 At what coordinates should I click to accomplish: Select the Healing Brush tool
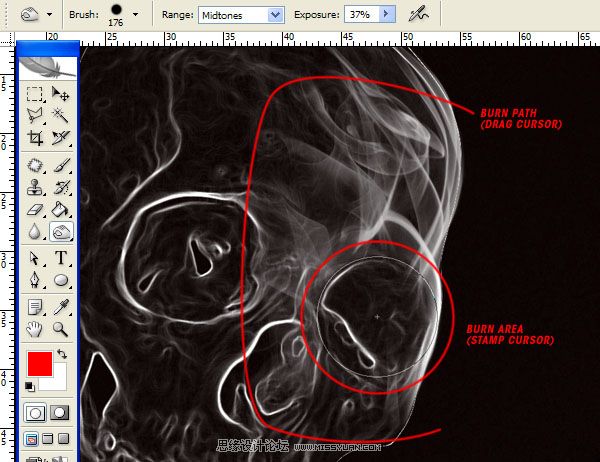[34, 165]
